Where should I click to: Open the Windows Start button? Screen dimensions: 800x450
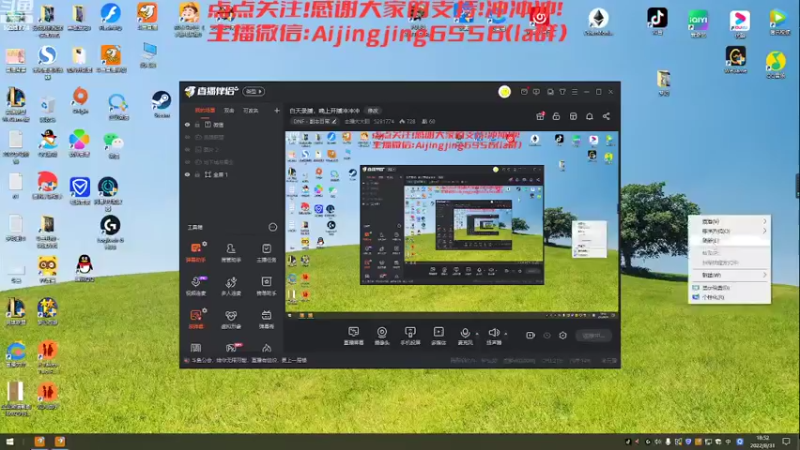[x=10, y=441]
